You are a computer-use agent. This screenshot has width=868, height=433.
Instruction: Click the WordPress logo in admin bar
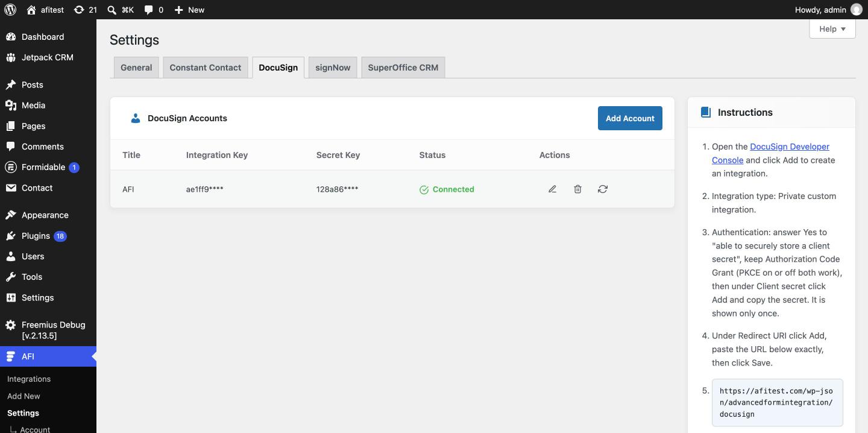coord(10,10)
